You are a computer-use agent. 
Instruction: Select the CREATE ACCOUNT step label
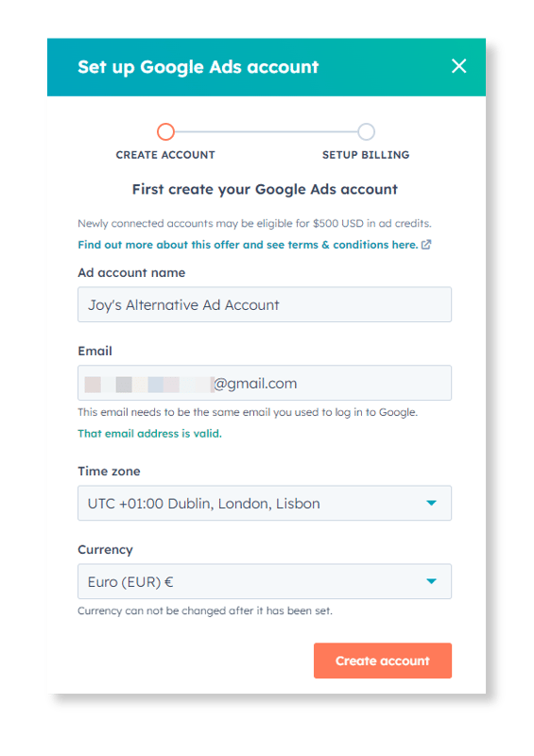[165, 155]
